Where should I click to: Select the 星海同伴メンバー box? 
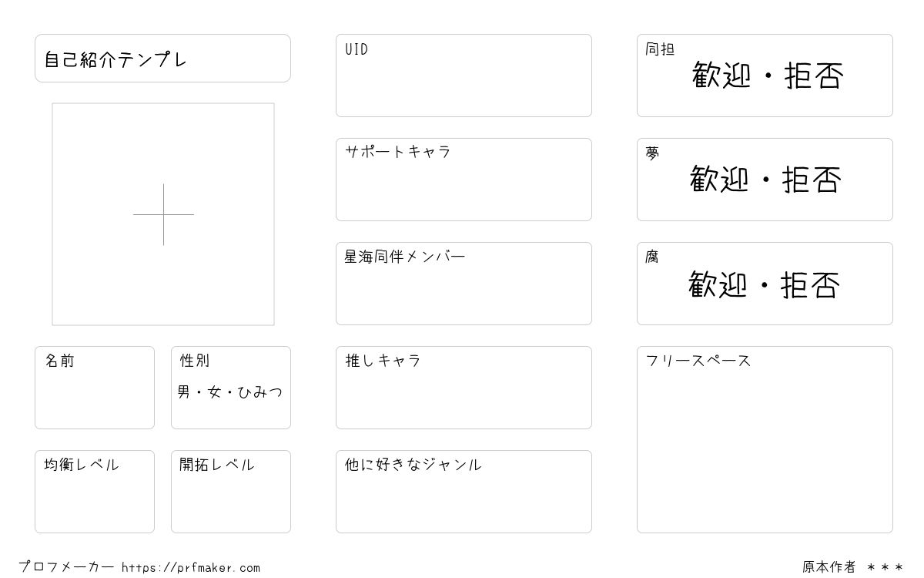pyautogui.click(x=464, y=284)
